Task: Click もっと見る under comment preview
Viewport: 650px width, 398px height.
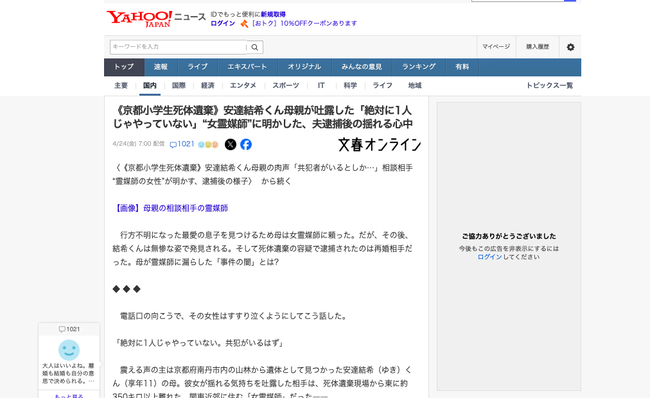Action: pyautogui.click(x=69, y=396)
